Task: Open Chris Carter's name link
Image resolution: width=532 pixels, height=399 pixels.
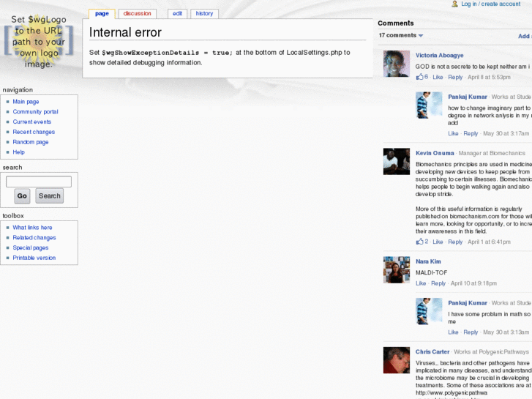Action: point(432,352)
